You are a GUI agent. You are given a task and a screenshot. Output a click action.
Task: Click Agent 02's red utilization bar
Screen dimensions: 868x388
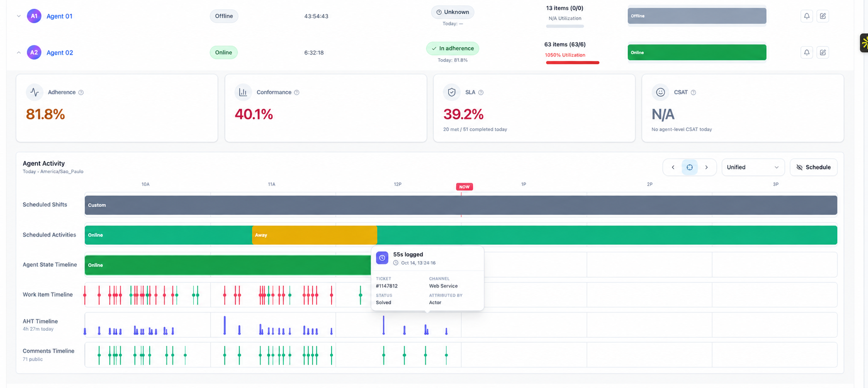point(573,63)
